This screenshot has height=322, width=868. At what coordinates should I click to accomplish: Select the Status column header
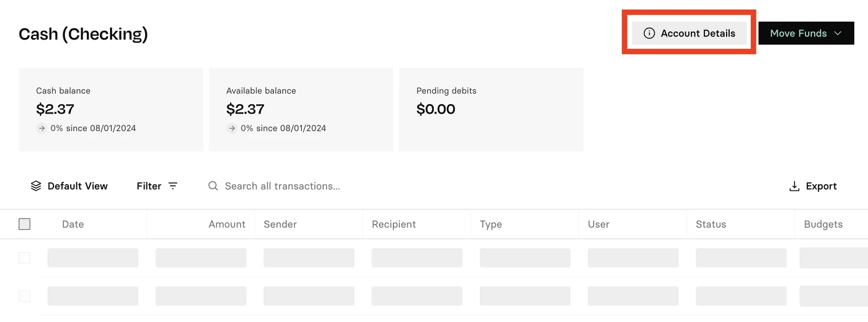pyautogui.click(x=711, y=224)
